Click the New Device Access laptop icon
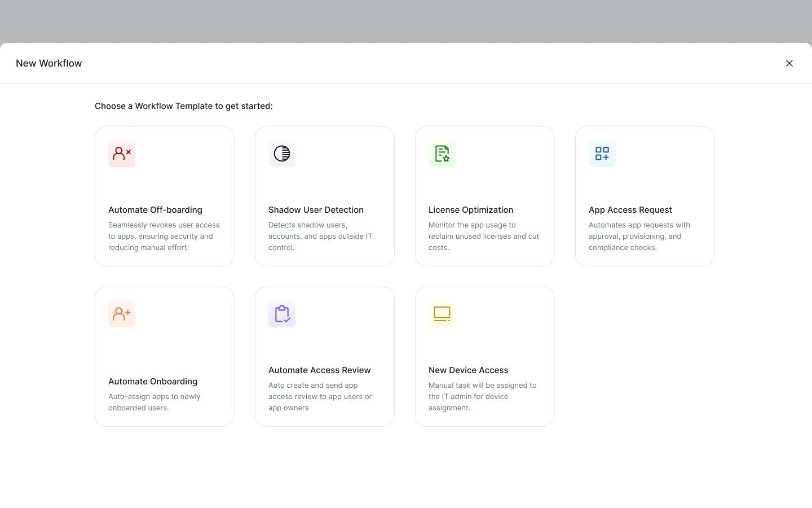 coord(442,314)
